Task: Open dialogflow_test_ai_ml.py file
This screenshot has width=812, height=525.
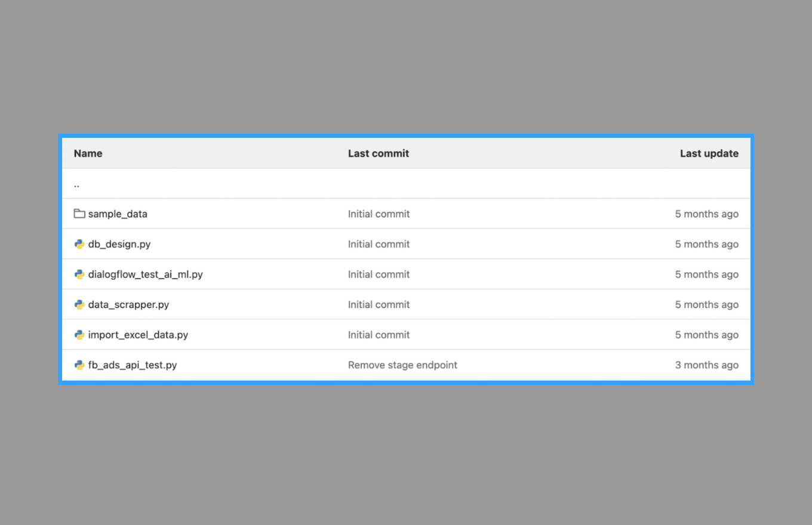Action: [x=145, y=274]
